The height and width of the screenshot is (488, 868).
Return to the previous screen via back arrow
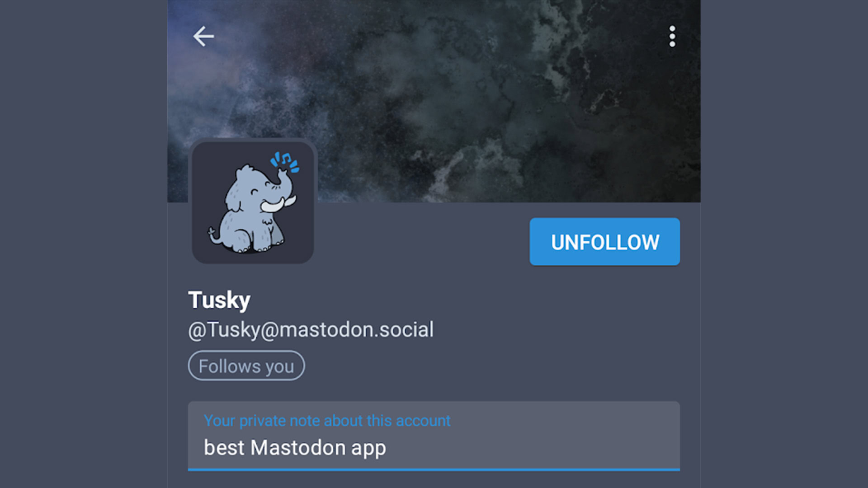coord(203,36)
